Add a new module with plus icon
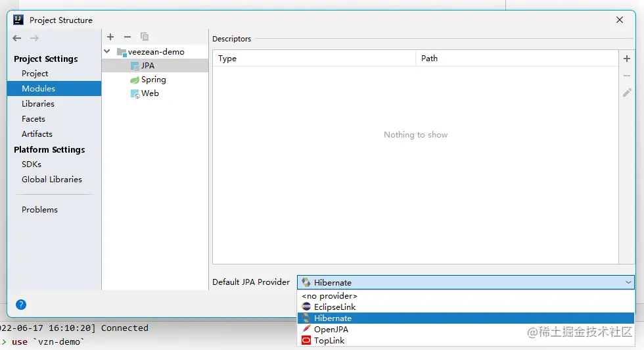This screenshot has width=644, height=350. tap(110, 37)
